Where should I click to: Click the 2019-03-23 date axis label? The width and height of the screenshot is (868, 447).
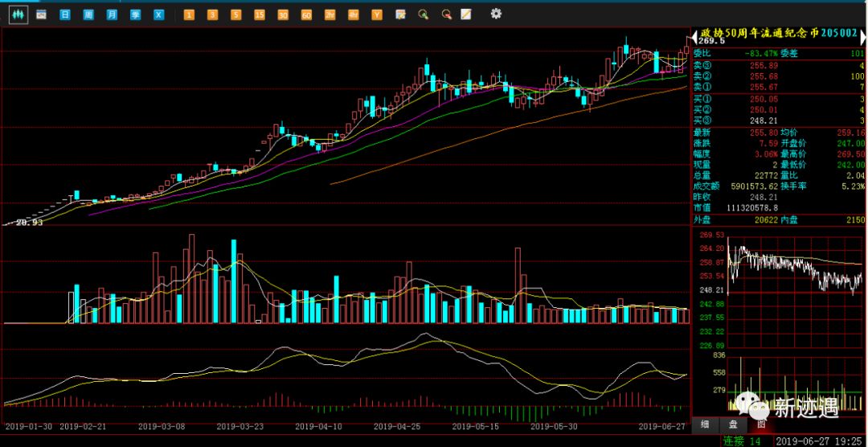(x=240, y=427)
